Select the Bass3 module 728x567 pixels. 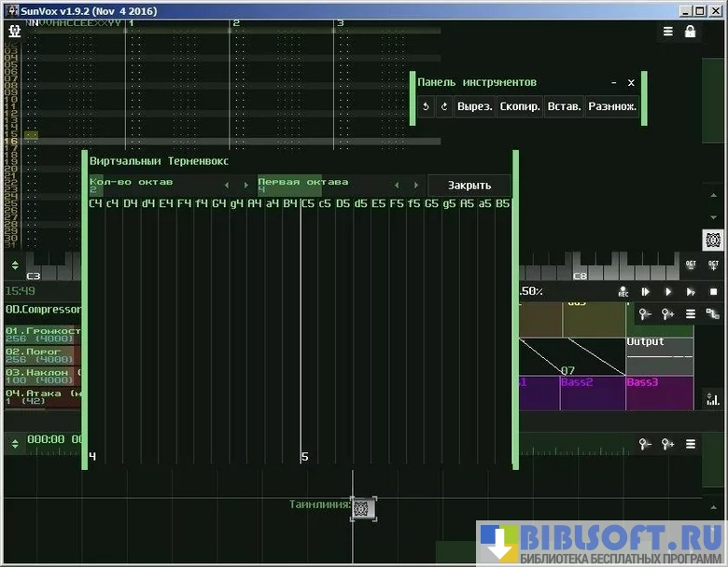(x=658, y=391)
